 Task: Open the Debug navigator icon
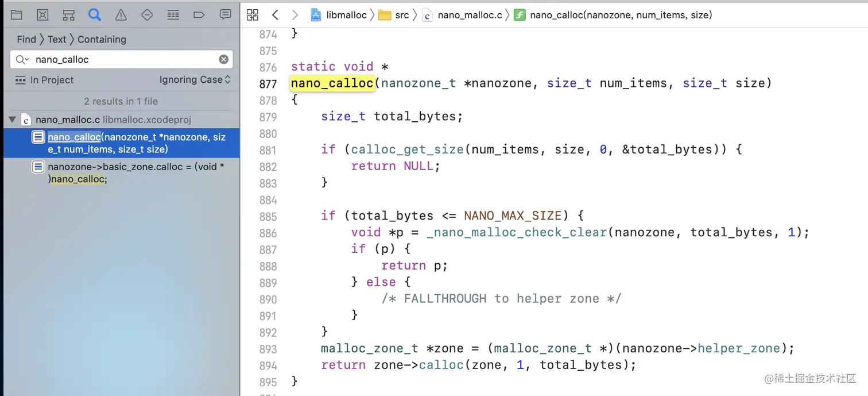click(x=173, y=15)
